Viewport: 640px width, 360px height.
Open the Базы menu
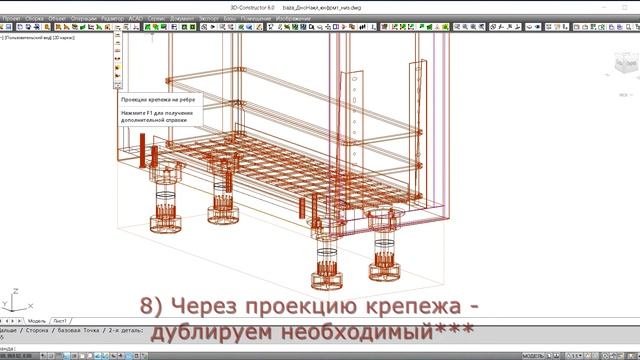coord(230,18)
